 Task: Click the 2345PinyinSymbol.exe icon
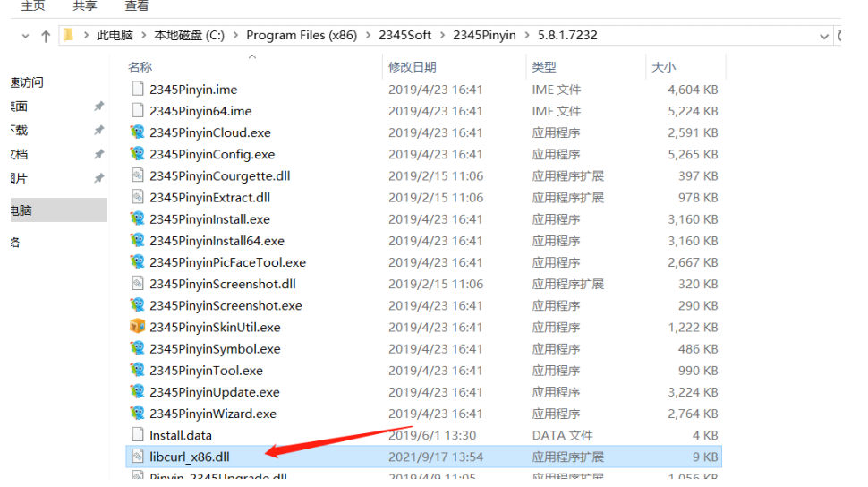[137, 348]
